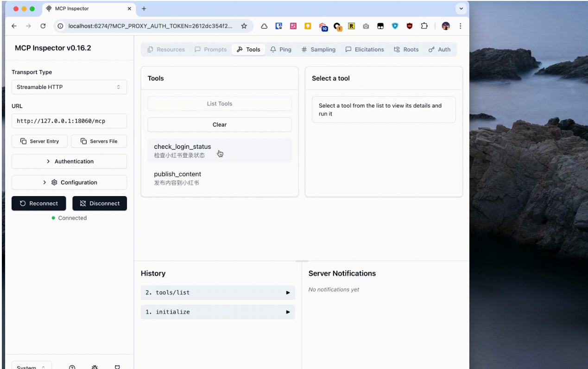Expand the tools/list history entry
Screen dimensions: 588x369
218,293
